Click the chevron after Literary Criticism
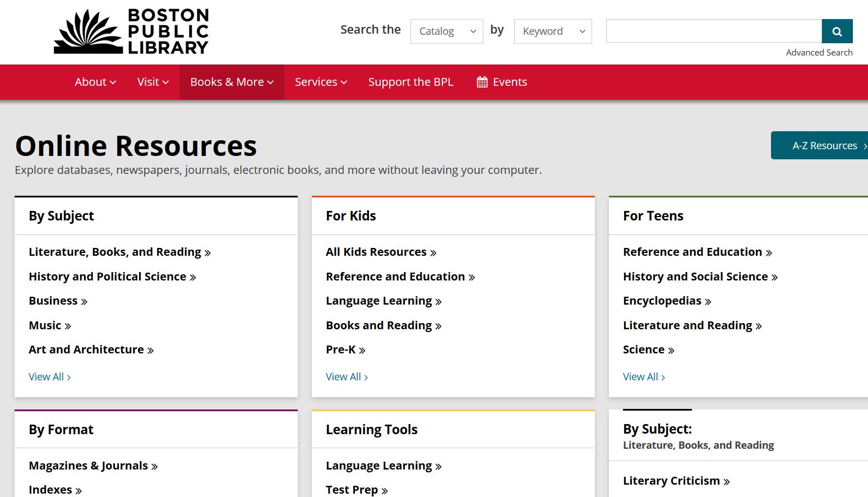Viewport: 868px width, 497px height. pos(727,481)
